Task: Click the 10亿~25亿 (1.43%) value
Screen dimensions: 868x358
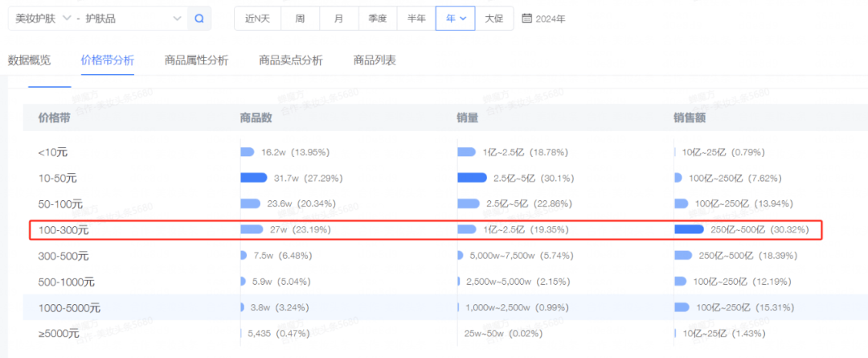Action: 724,334
